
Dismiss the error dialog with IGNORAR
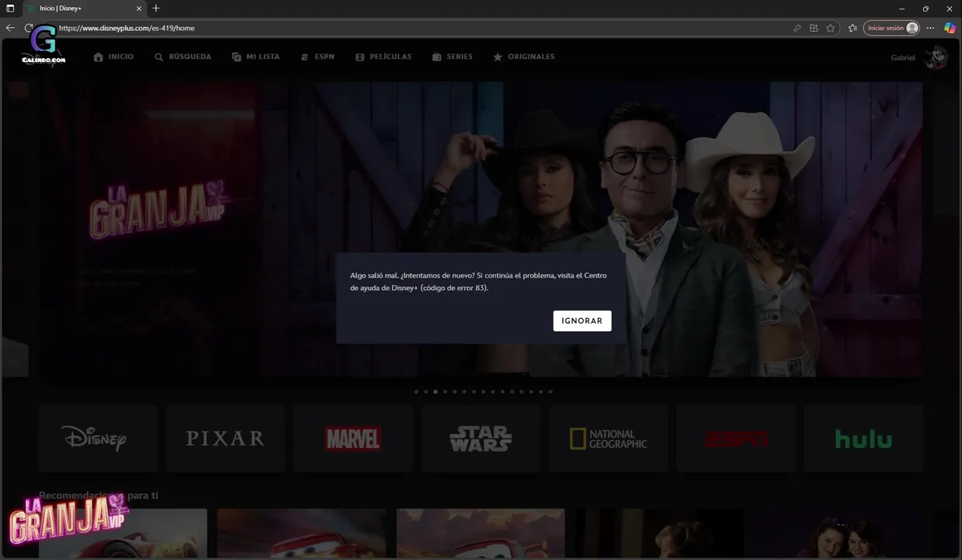pyautogui.click(x=582, y=320)
